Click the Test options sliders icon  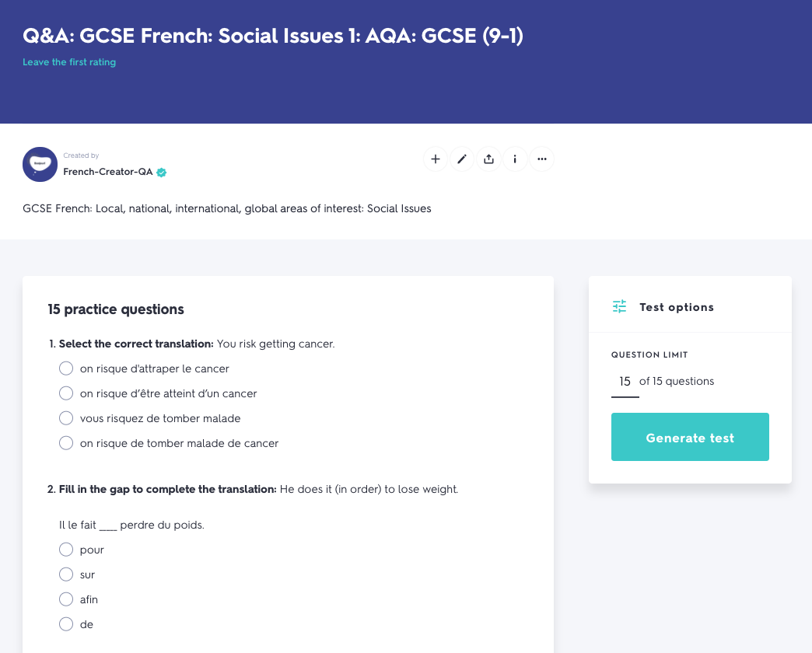pos(618,307)
